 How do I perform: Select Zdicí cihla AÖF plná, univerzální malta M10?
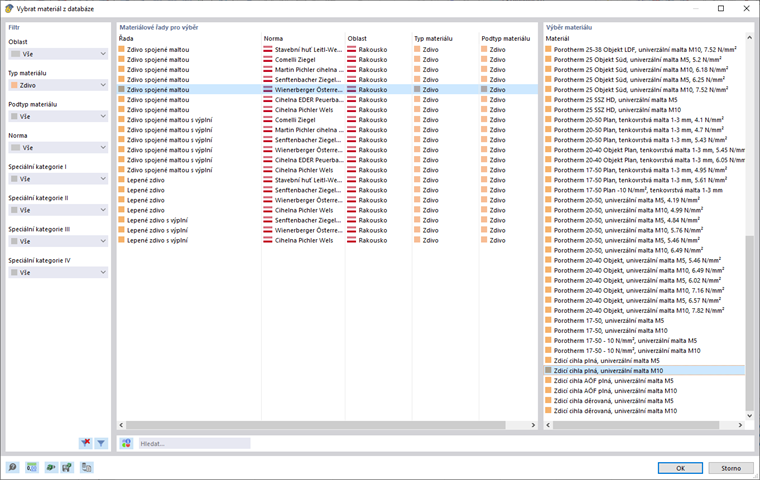tap(645, 390)
